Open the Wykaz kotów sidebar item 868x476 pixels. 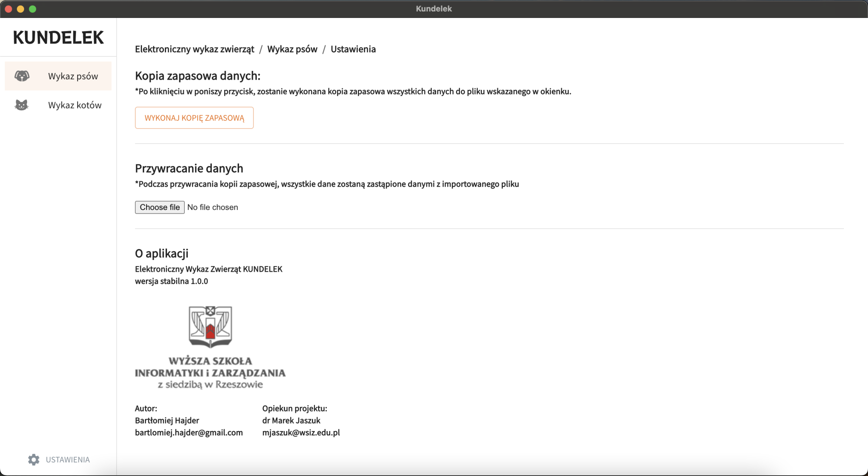pos(58,105)
